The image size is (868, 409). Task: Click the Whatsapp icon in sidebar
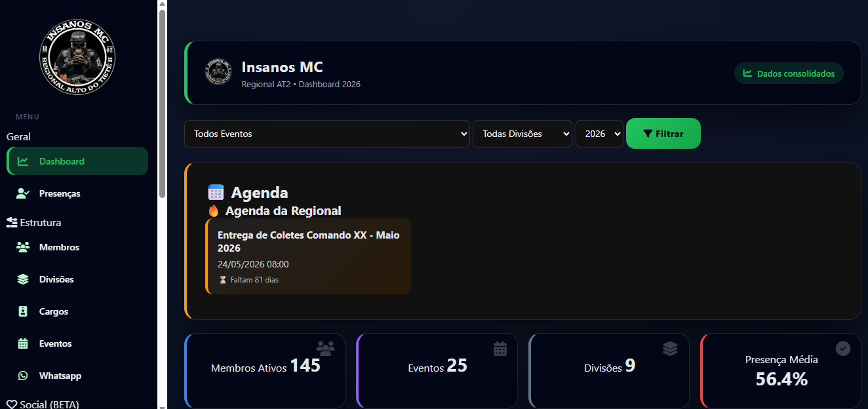click(x=23, y=376)
